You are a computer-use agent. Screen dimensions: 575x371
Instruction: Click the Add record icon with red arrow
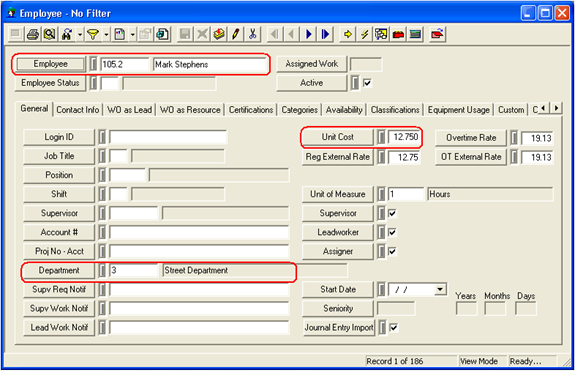click(x=219, y=34)
